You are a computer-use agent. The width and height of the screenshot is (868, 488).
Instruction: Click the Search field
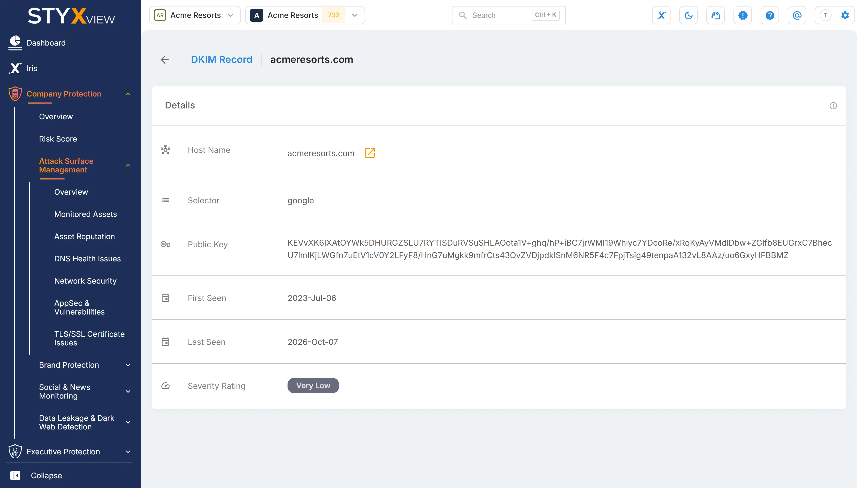tap(509, 15)
